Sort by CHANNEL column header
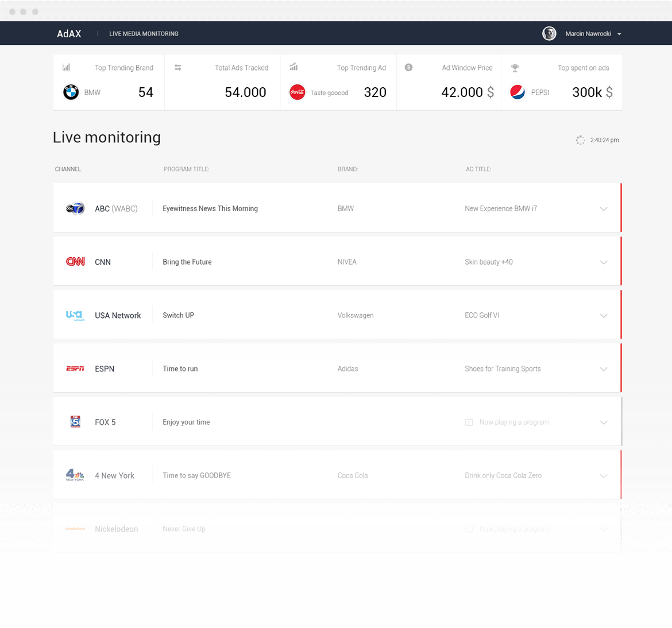 [68, 169]
